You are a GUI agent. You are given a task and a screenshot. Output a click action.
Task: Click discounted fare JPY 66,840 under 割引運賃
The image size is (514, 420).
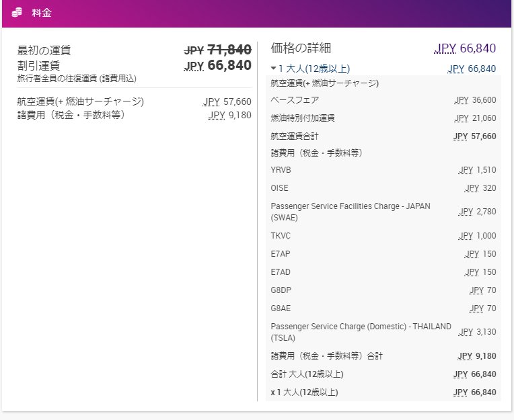tap(218, 65)
